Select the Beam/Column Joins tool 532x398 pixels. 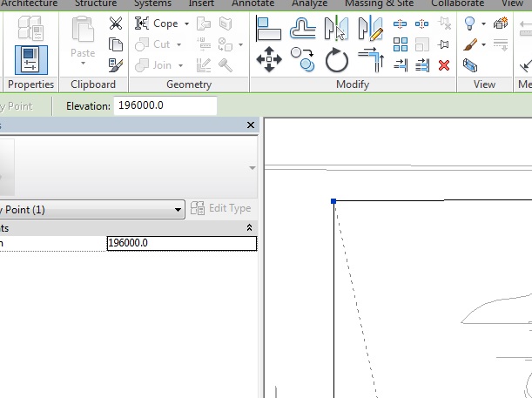click(204, 44)
